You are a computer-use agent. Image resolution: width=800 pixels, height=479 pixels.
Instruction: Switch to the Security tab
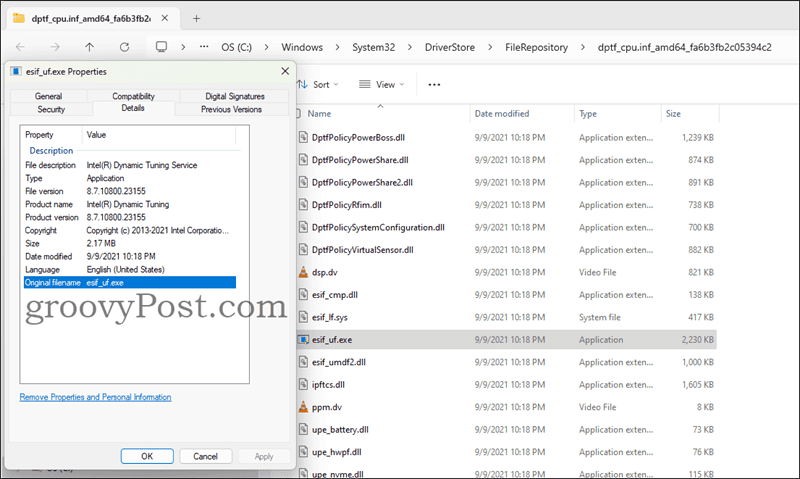tap(51, 109)
